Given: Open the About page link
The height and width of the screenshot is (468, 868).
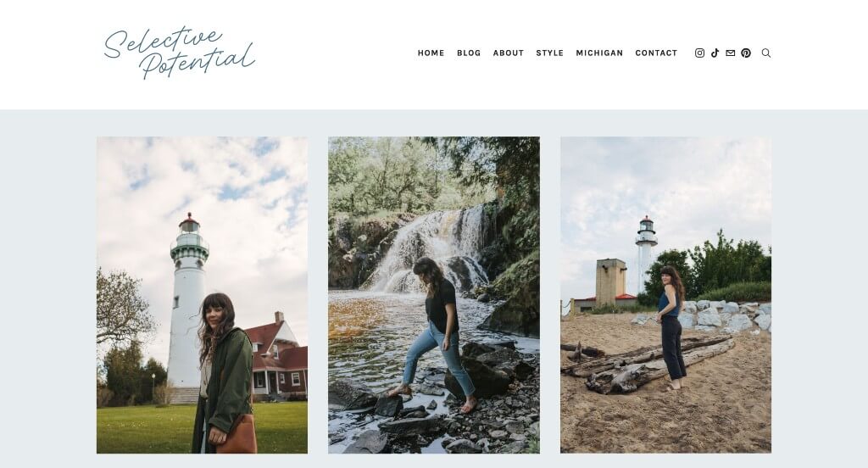Looking at the screenshot, I should pos(509,53).
